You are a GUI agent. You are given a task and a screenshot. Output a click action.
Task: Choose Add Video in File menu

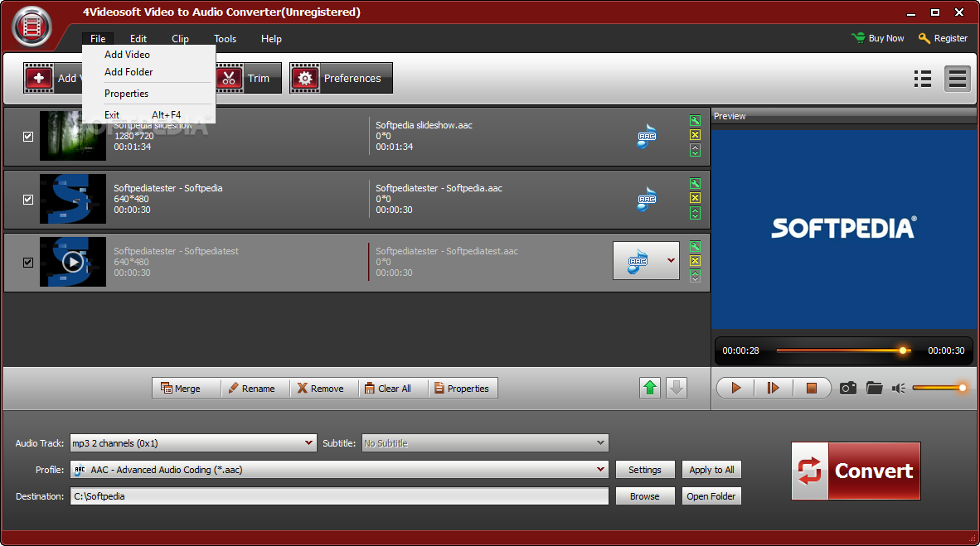148,55
